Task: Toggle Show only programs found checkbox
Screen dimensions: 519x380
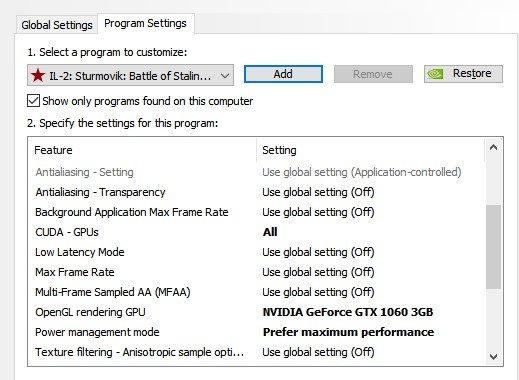Action: (33, 101)
